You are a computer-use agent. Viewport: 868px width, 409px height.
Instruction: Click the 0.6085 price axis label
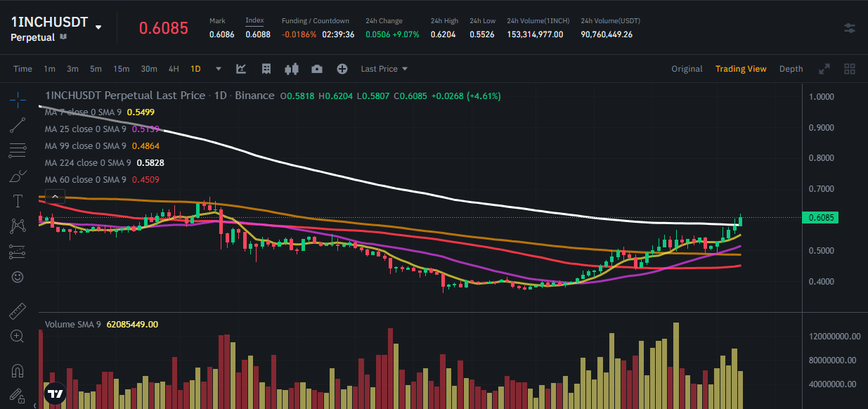tap(820, 218)
